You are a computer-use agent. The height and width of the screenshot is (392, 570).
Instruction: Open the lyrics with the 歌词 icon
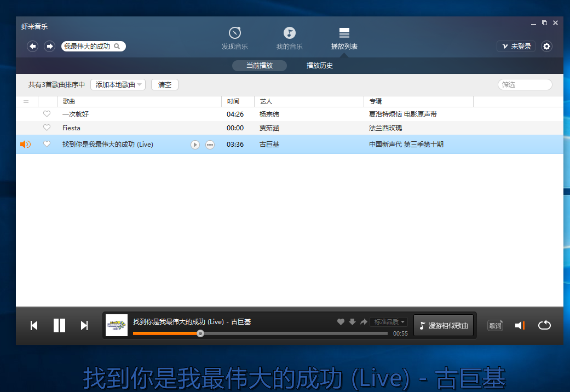[495, 325]
